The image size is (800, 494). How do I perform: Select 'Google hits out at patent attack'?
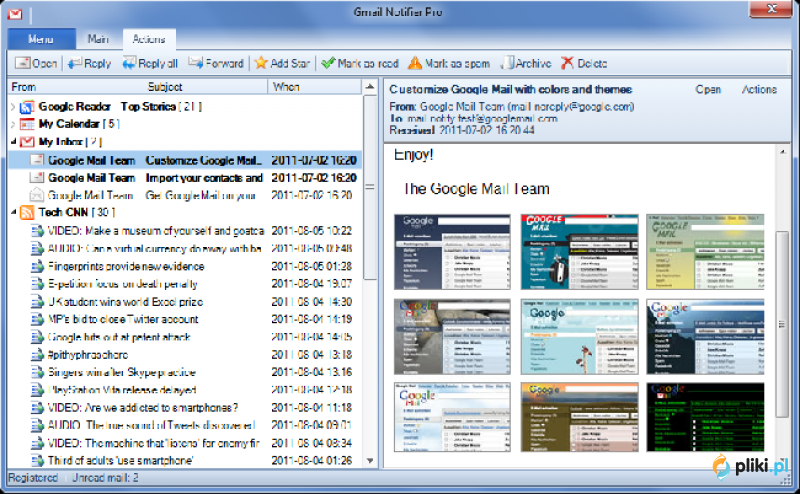185,337
